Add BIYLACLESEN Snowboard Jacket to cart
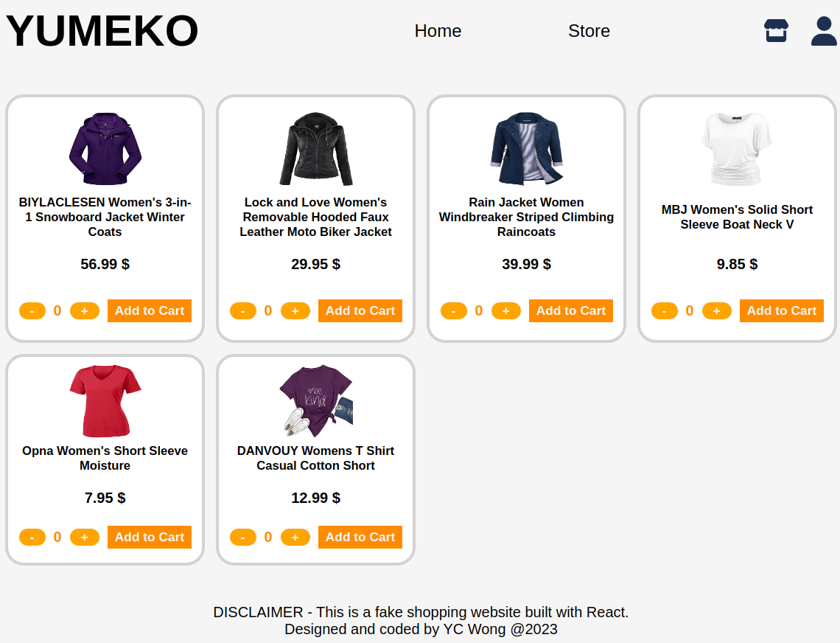 click(x=150, y=311)
